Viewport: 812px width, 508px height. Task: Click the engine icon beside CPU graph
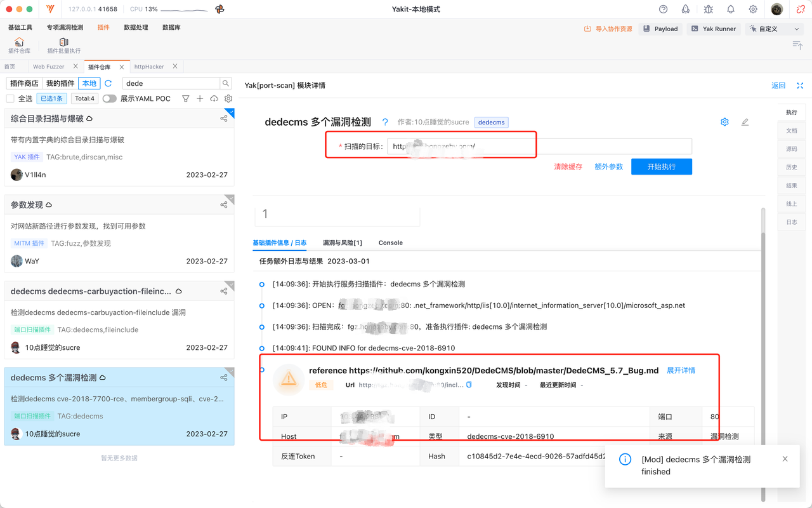click(219, 10)
